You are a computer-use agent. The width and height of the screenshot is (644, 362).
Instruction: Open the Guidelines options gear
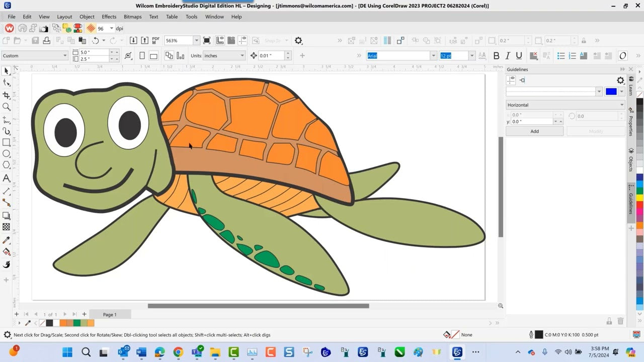click(620, 80)
